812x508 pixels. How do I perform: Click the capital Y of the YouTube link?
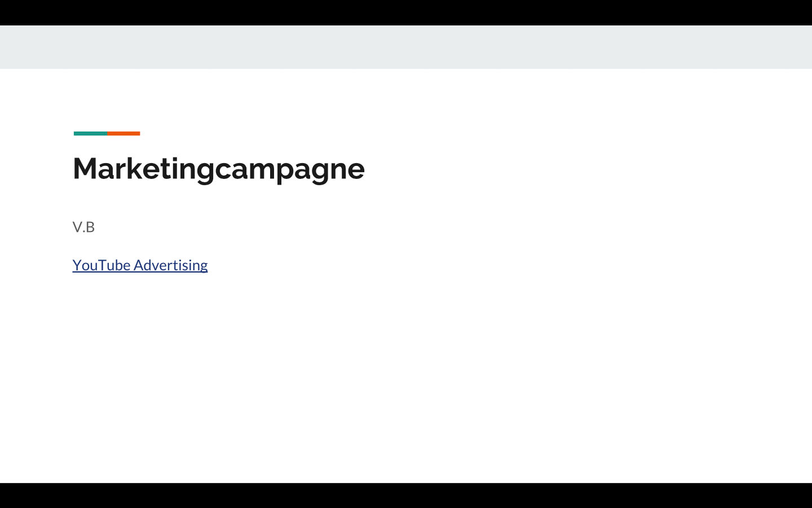[x=77, y=265]
